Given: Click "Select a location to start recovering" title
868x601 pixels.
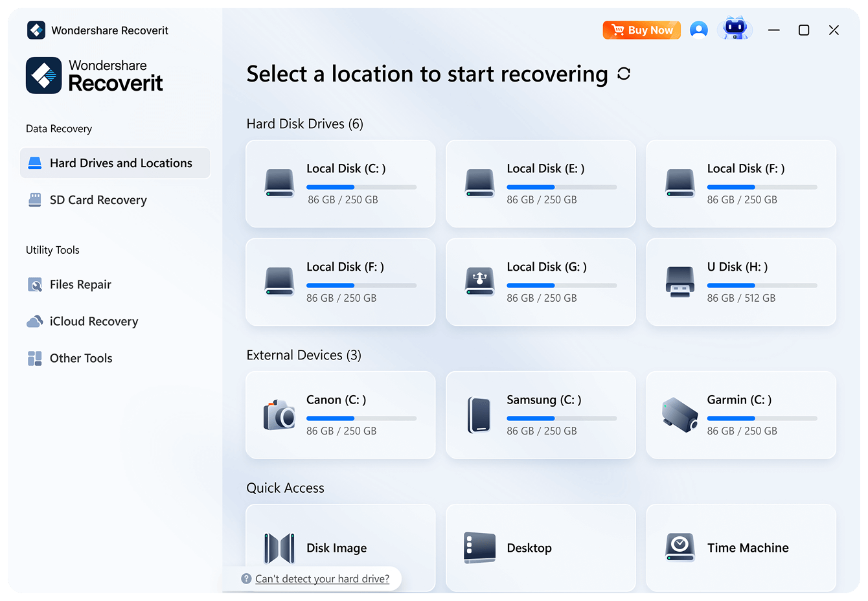Looking at the screenshot, I should (x=428, y=74).
